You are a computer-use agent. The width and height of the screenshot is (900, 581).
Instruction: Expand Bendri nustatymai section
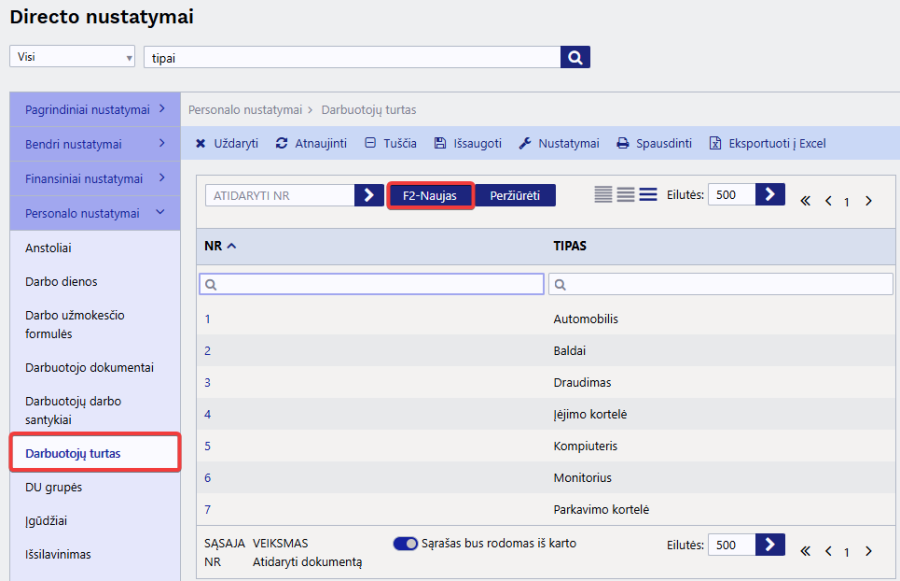[x=95, y=144]
